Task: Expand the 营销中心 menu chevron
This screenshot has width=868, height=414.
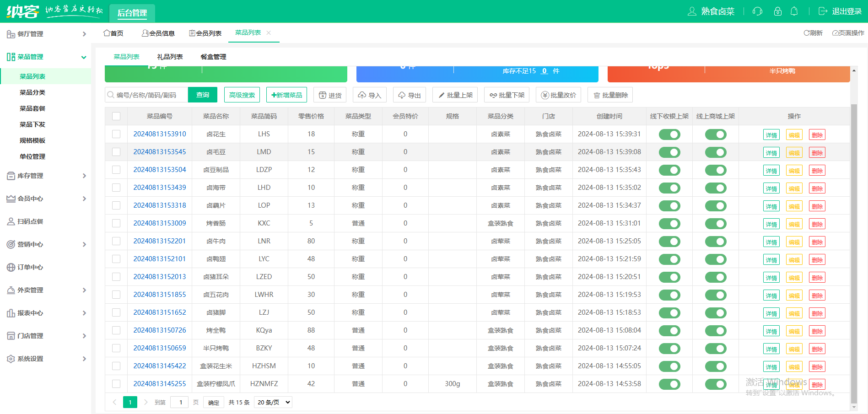Action: coord(84,244)
